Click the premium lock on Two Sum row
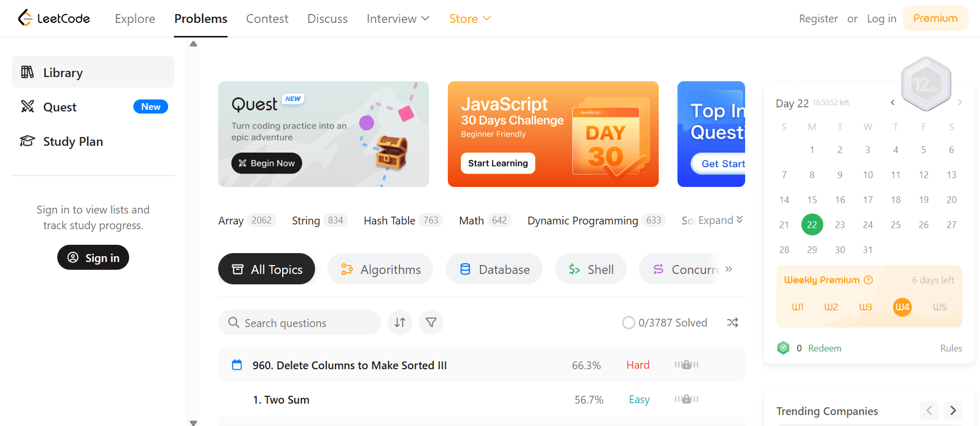 click(687, 399)
